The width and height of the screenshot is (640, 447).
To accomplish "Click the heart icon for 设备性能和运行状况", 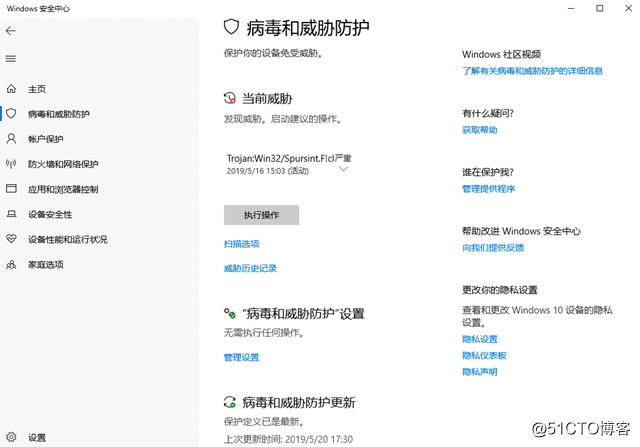I will click(11, 239).
